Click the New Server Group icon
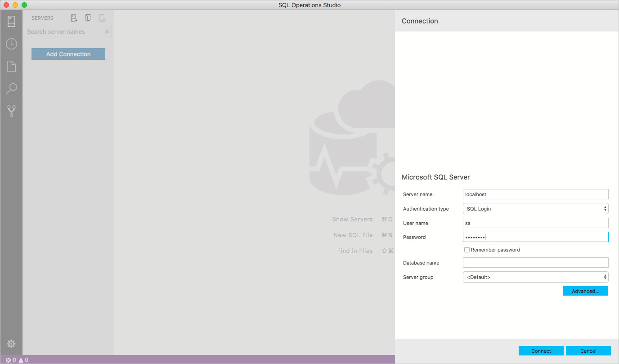This screenshot has width=619, height=364. click(88, 18)
